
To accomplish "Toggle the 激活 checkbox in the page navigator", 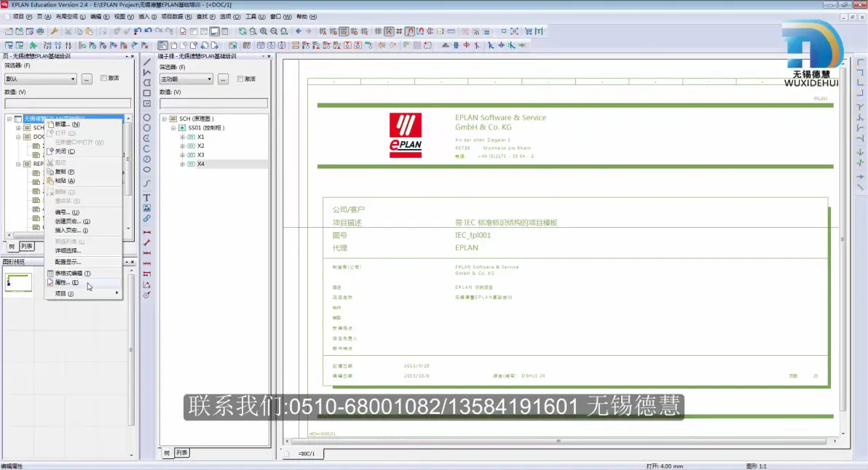I will [x=103, y=78].
